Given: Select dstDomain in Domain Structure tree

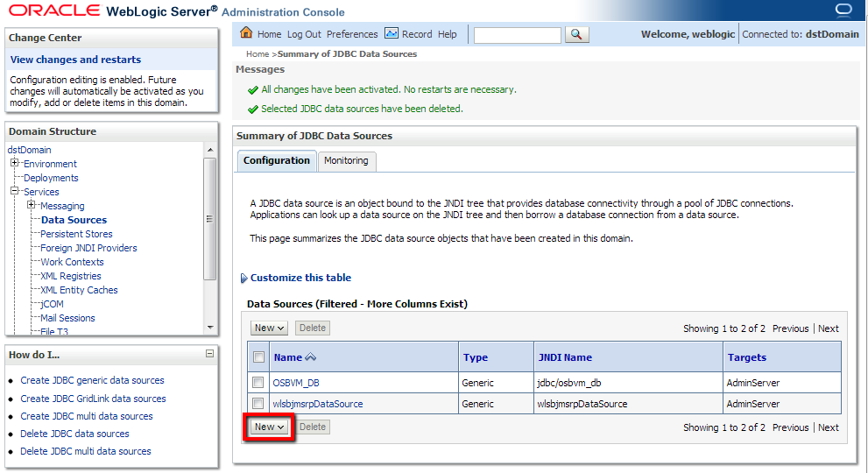Looking at the screenshot, I should click(29, 150).
